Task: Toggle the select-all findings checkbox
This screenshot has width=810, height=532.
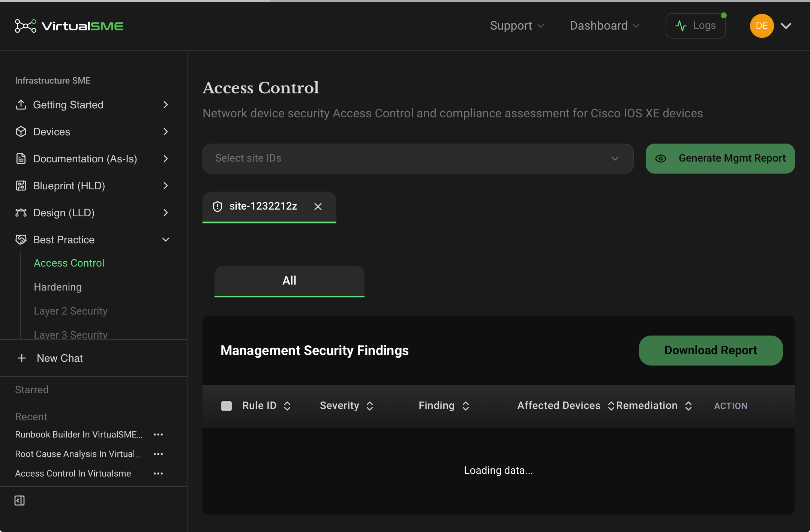Action: 226,406
